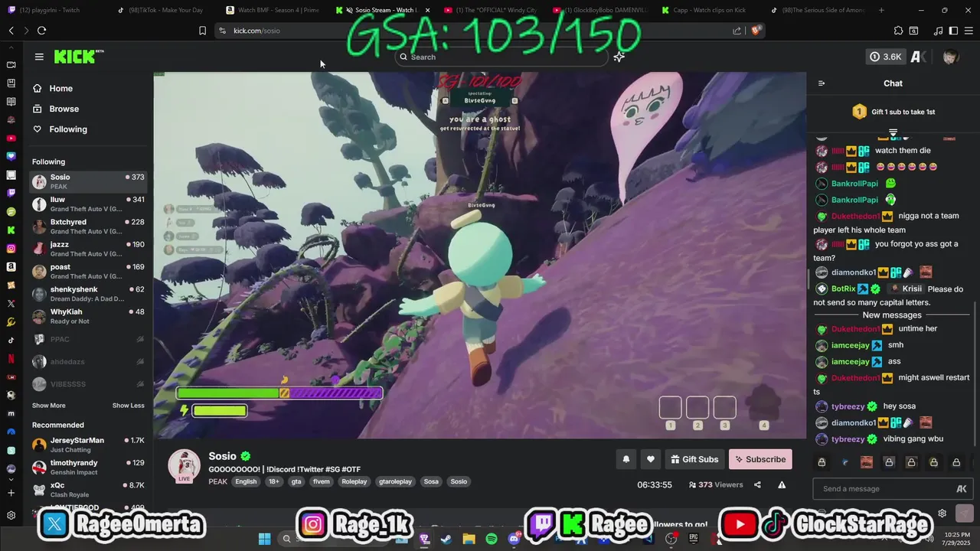Viewport: 980px width, 551px height.
Task: Open the Kick hamburger menu
Action: [39, 57]
